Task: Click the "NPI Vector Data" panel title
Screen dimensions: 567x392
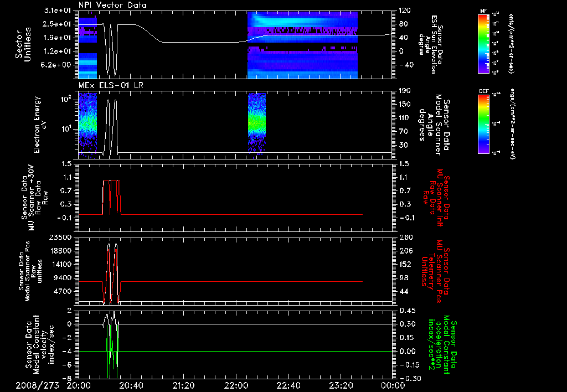Action: [112, 5]
